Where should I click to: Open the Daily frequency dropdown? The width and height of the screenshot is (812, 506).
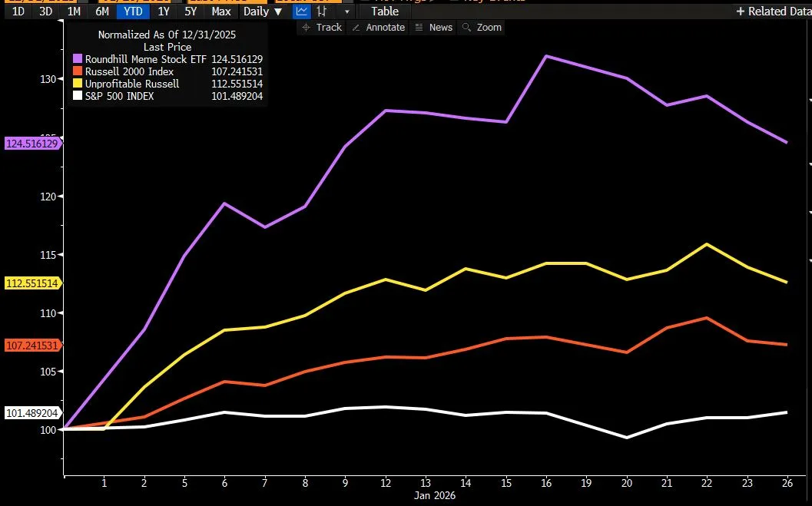262,12
